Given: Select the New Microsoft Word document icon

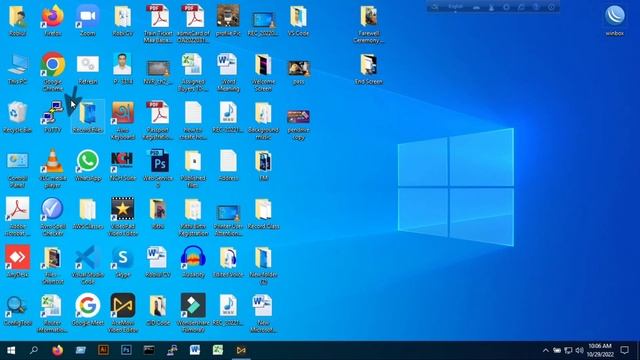Looking at the screenshot, I should click(263, 313).
